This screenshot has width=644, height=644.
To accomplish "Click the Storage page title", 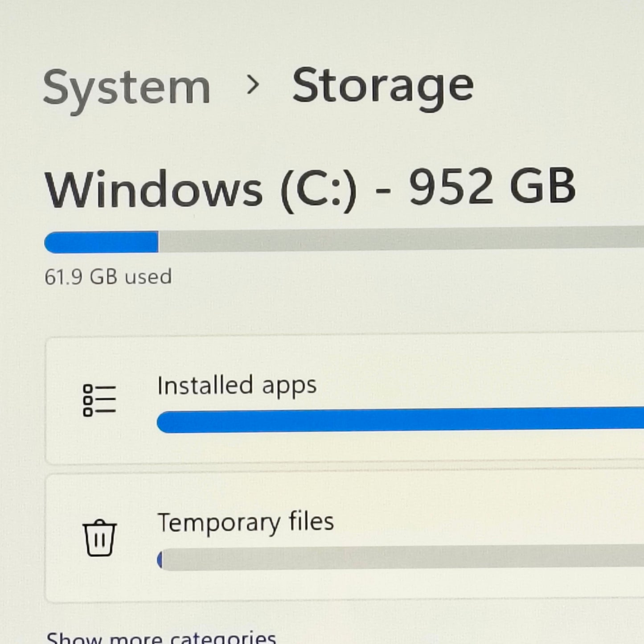I will 382,86.
